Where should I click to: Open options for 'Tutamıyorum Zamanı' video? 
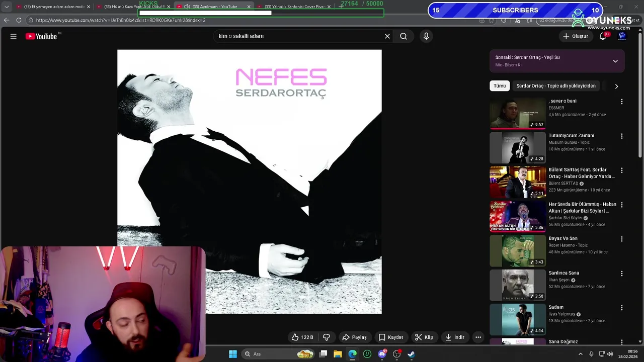point(622,136)
